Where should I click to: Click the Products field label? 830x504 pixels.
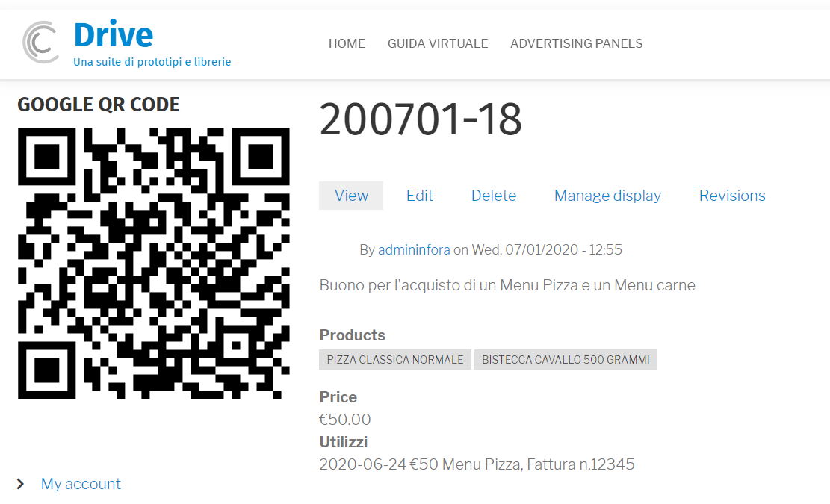click(352, 335)
